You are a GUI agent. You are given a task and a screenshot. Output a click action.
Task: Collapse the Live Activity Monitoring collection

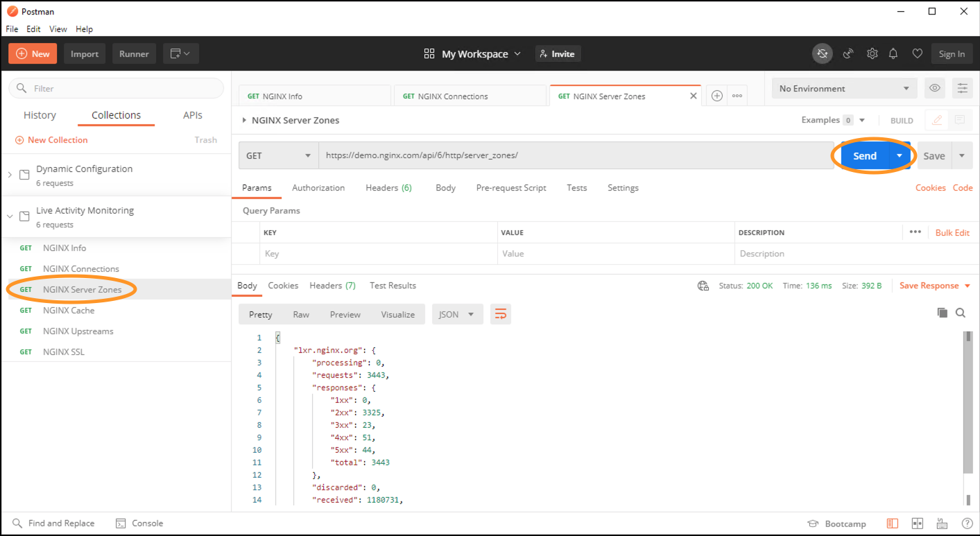[x=10, y=216]
